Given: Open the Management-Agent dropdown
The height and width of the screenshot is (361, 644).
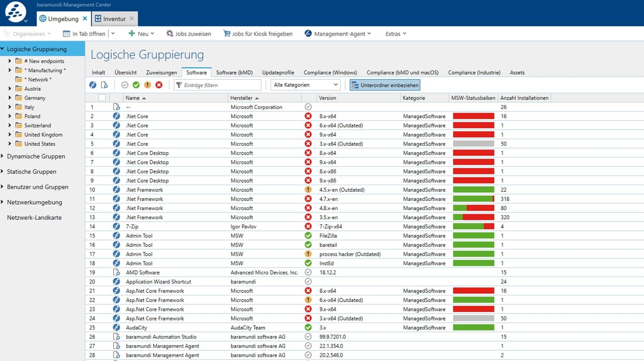Looking at the screenshot, I should (x=338, y=34).
